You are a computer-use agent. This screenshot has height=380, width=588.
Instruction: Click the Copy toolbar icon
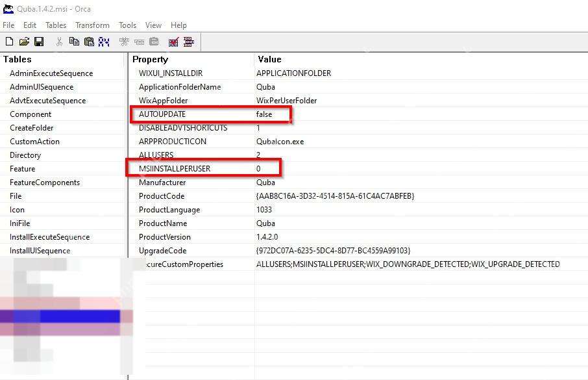[x=74, y=42]
